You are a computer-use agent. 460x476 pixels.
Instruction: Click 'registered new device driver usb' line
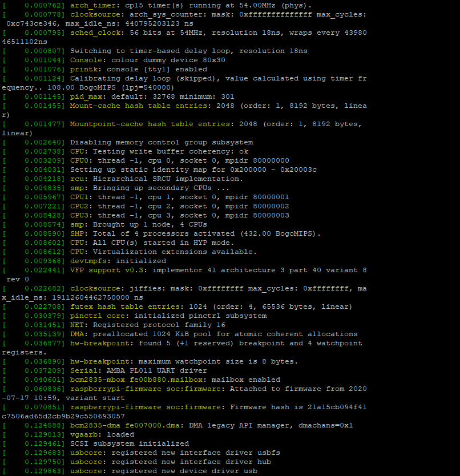coord(164,471)
